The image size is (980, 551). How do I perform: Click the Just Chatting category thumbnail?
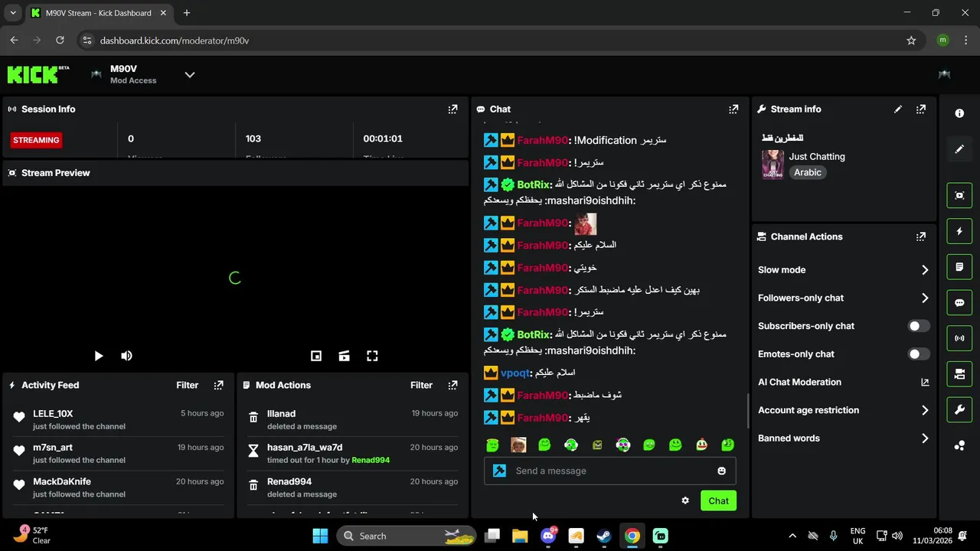tap(773, 165)
